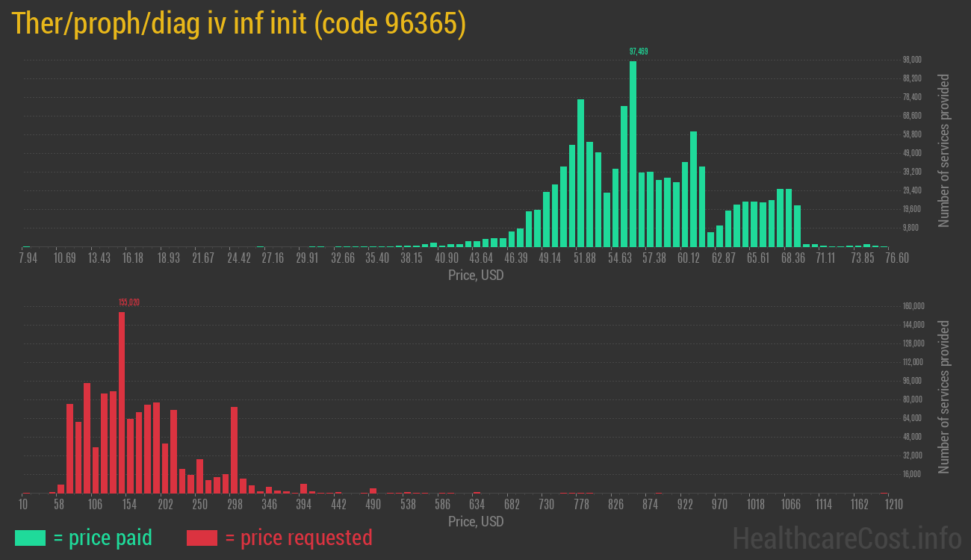Click the 16.18 price tick label

[133, 258]
